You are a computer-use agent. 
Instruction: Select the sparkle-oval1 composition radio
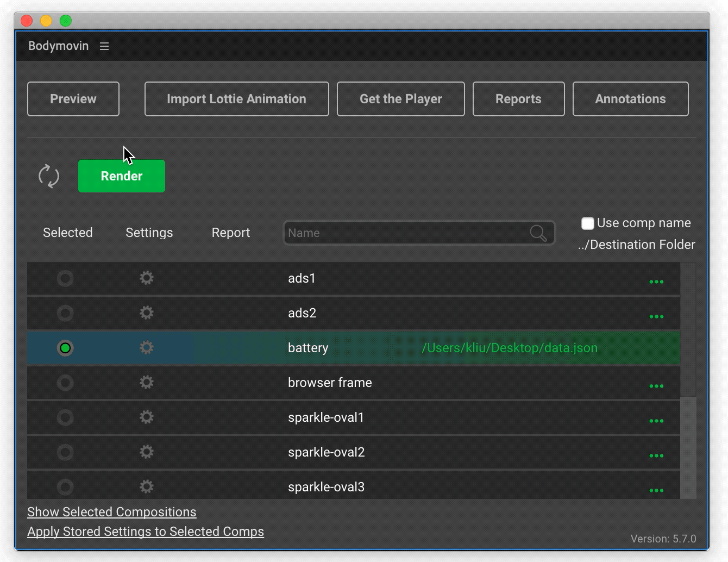pyautogui.click(x=65, y=418)
